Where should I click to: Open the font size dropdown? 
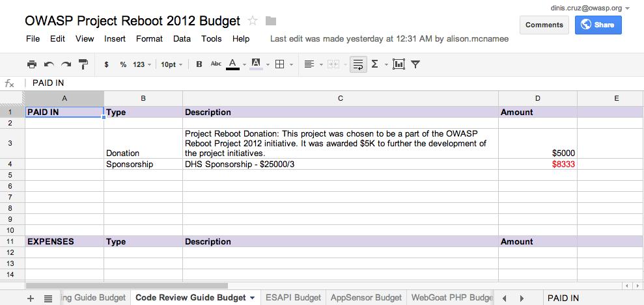(172, 64)
